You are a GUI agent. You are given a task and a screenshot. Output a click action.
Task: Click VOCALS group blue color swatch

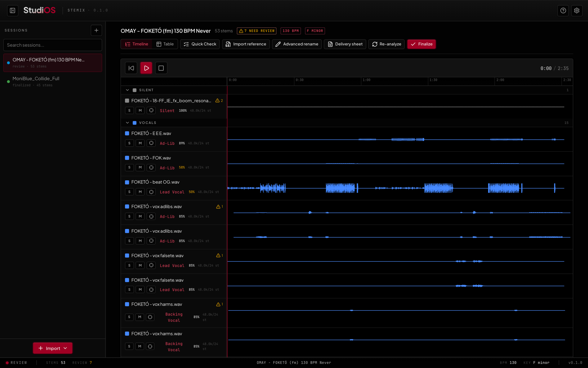135,123
